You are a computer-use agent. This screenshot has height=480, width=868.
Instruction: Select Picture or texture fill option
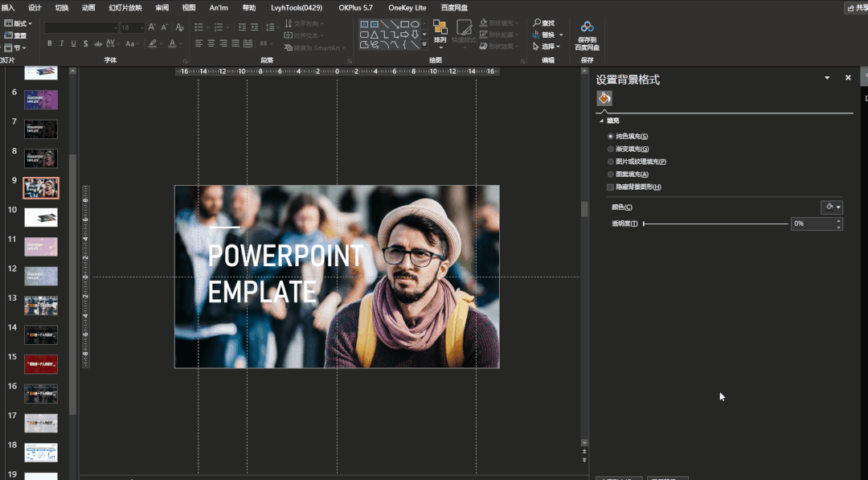pyautogui.click(x=637, y=162)
